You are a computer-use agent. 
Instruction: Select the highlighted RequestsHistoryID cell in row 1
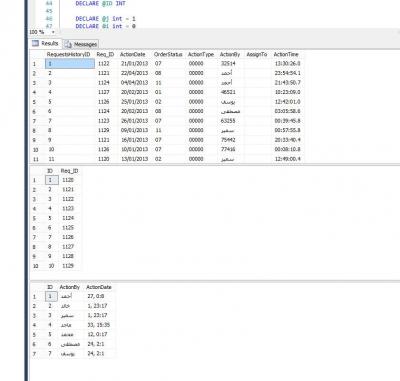[70, 63]
